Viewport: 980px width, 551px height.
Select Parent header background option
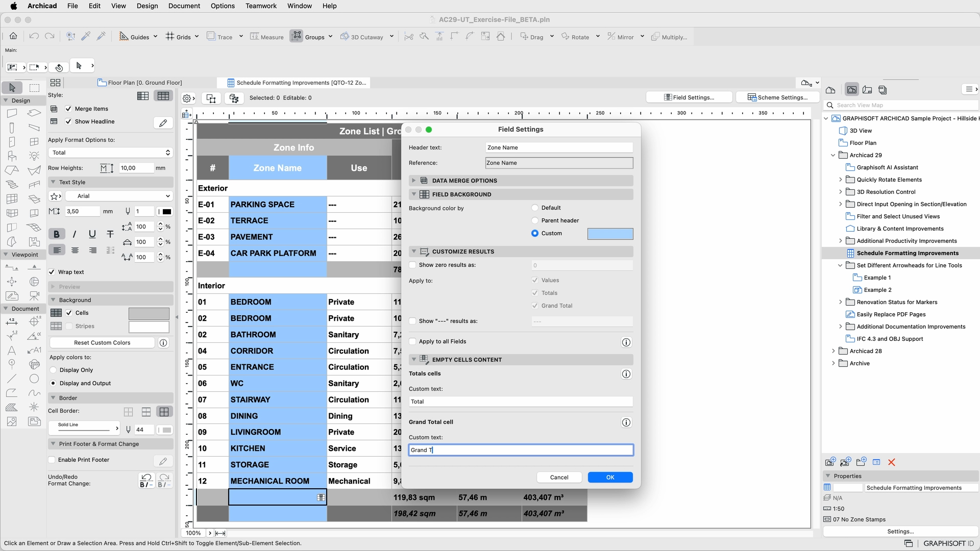click(x=535, y=220)
